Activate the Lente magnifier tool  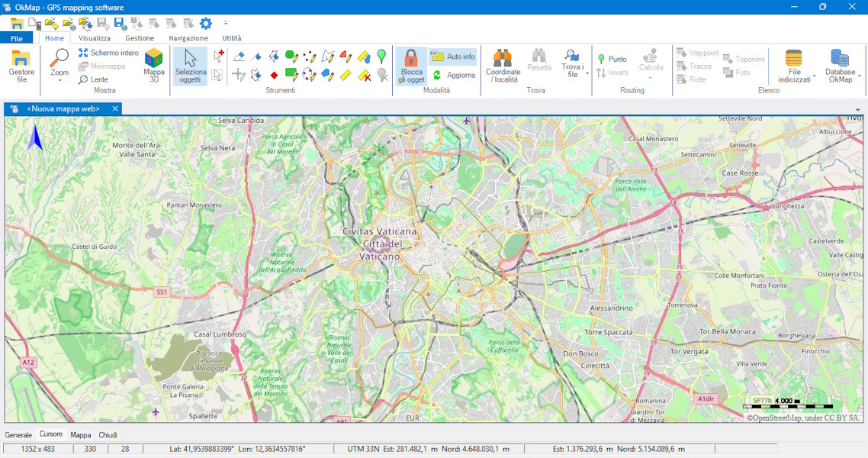(x=93, y=79)
